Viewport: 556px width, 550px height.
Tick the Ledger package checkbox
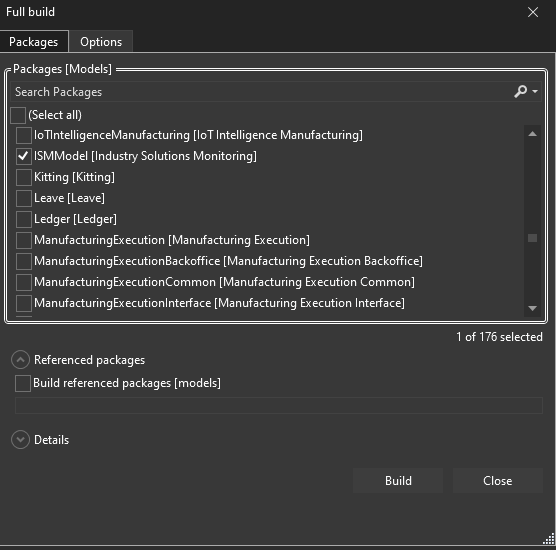click(24, 219)
